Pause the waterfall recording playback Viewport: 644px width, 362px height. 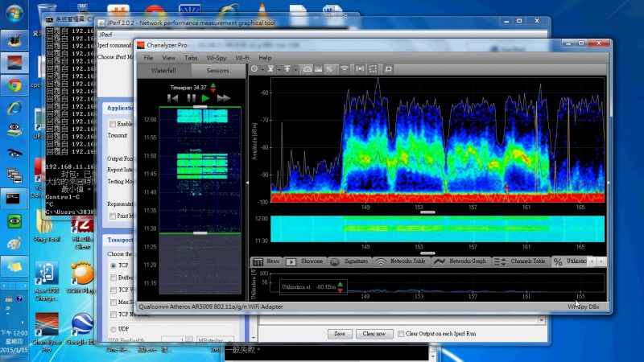(192, 98)
